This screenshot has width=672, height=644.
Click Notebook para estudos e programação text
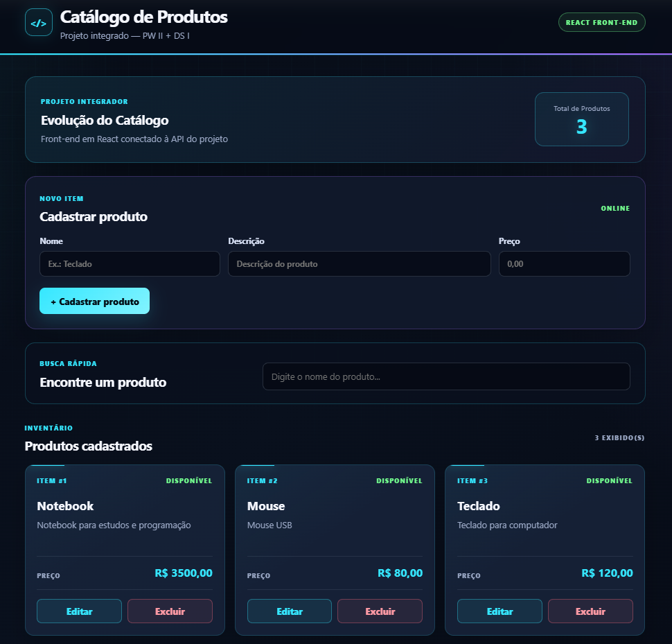(114, 525)
